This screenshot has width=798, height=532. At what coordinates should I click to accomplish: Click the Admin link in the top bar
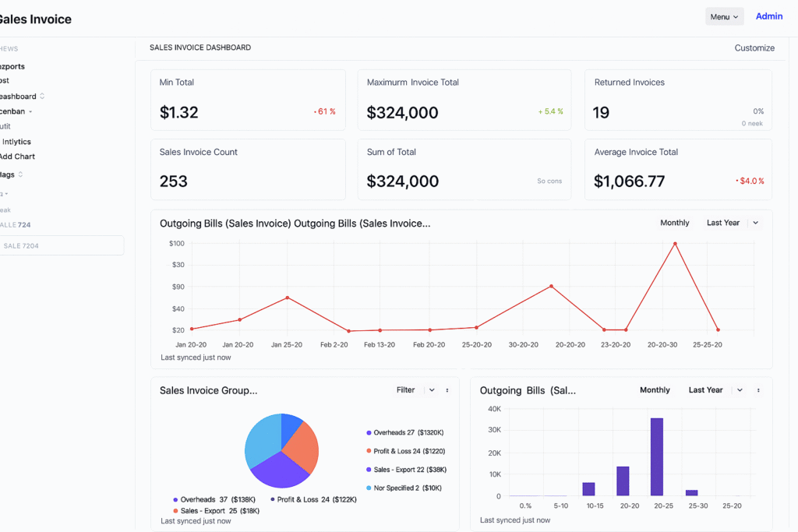tap(769, 16)
